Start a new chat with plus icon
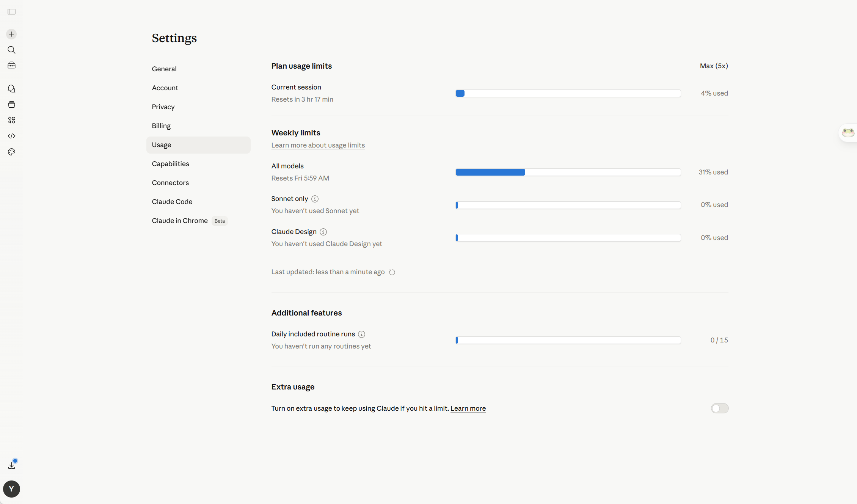Image resolution: width=857 pixels, height=504 pixels. [x=11, y=34]
